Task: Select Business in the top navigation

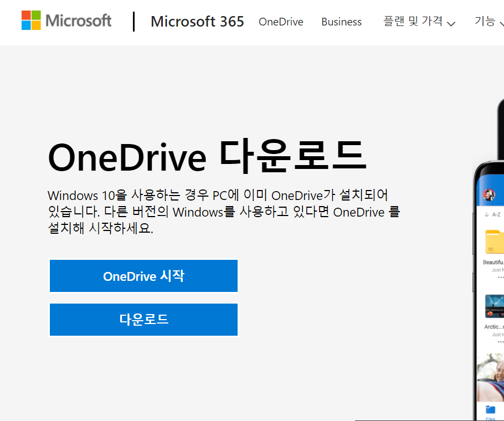Action: point(341,22)
